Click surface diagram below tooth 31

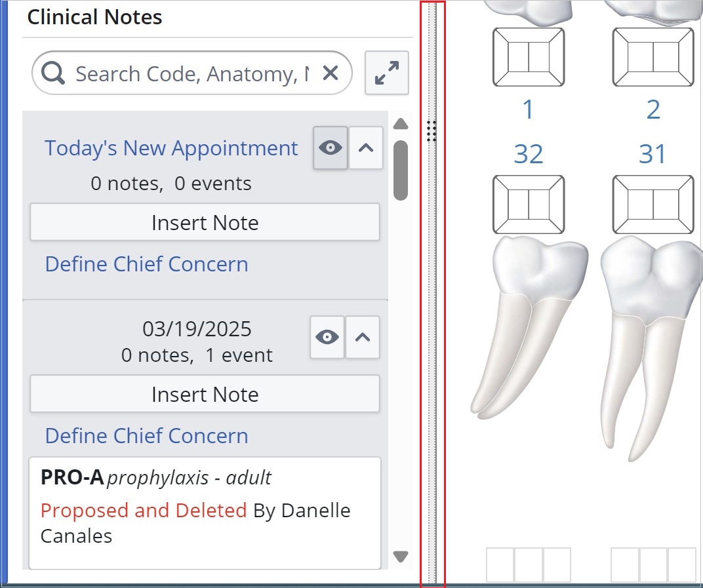[653, 205]
